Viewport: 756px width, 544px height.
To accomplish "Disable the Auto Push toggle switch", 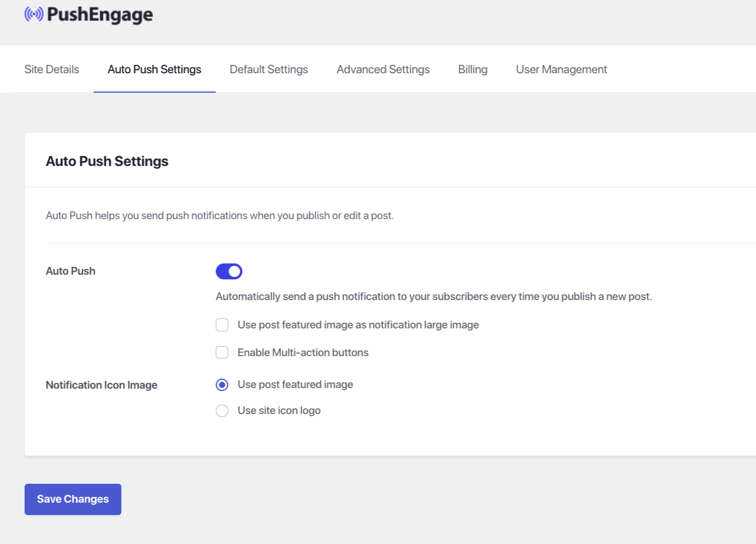I will (x=229, y=272).
